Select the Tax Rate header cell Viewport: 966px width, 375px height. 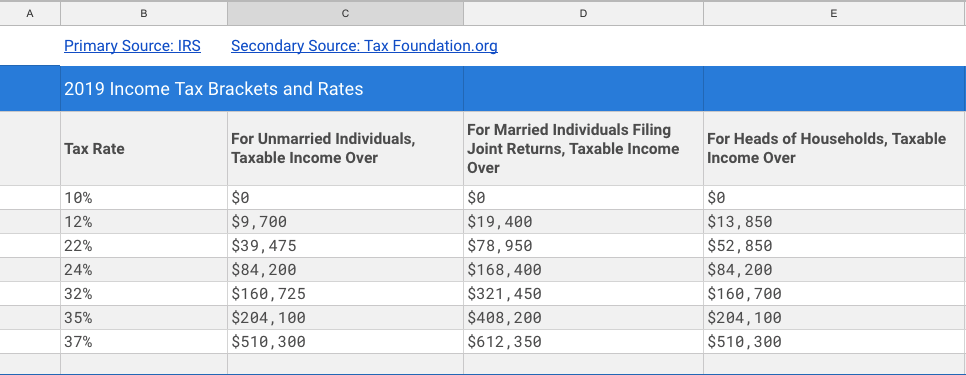coord(144,148)
